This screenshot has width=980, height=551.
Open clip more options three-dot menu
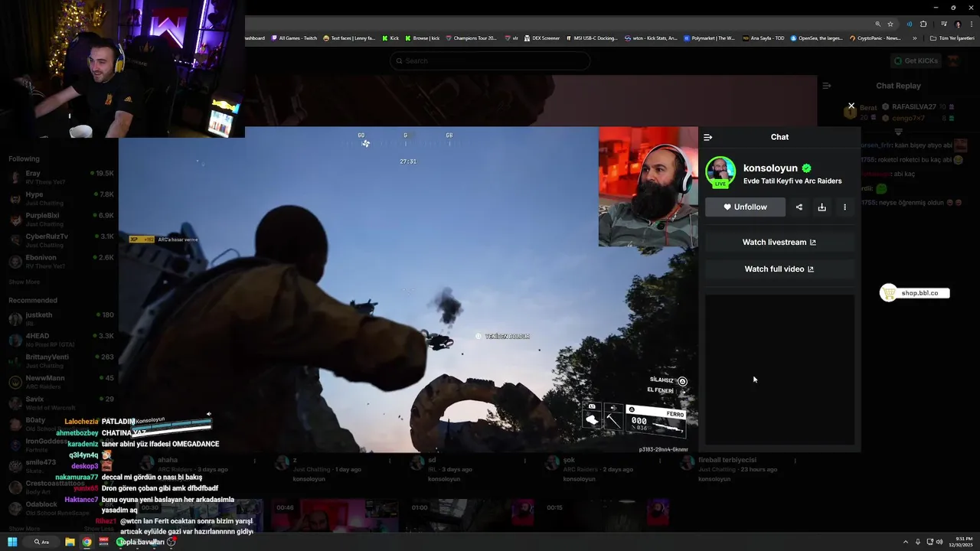(x=844, y=207)
